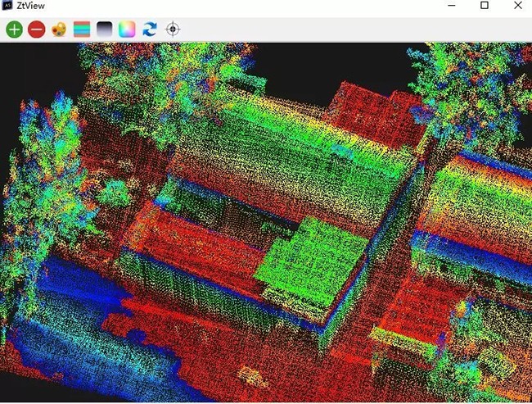The height and width of the screenshot is (404, 532).
Task: Click the dark gradient background icon
Action: tap(104, 30)
